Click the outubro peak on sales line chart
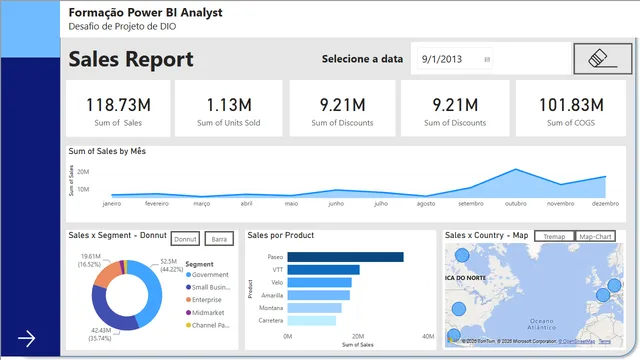This screenshot has height=360, width=640. [516, 169]
